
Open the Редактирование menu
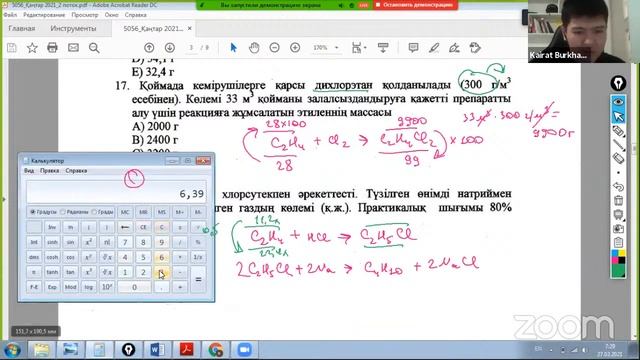tap(44, 15)
